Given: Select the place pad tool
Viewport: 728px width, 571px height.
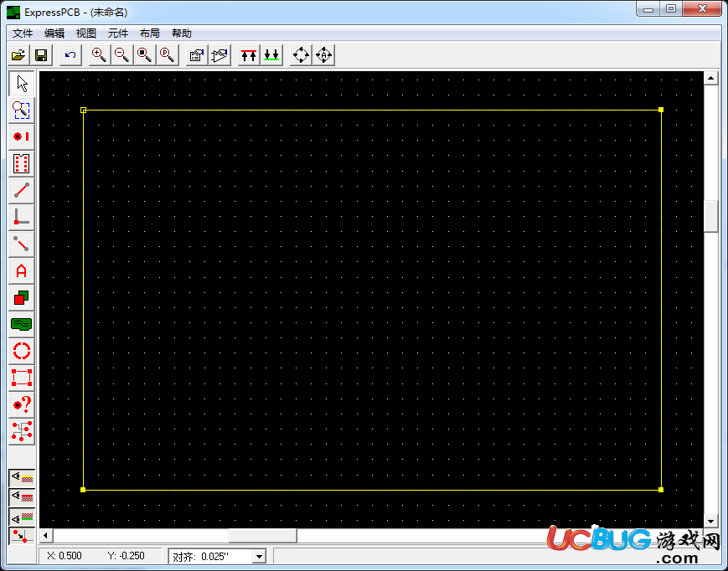Looking at the screenshot, I should pyautogui.click(x=21, y=136).
